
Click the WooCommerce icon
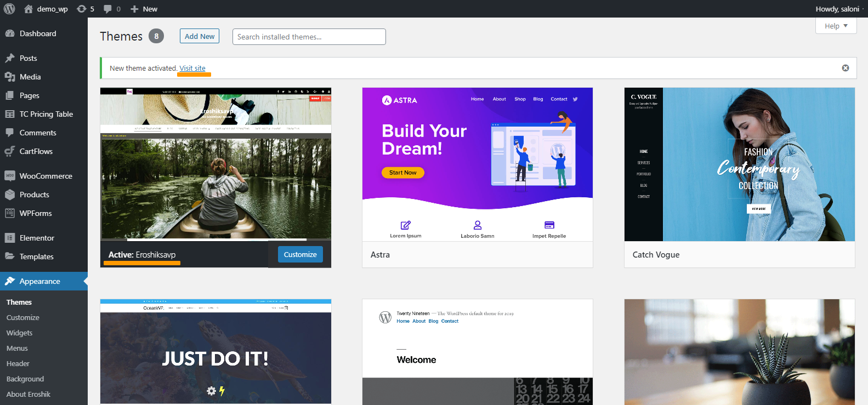click(10, 176)
